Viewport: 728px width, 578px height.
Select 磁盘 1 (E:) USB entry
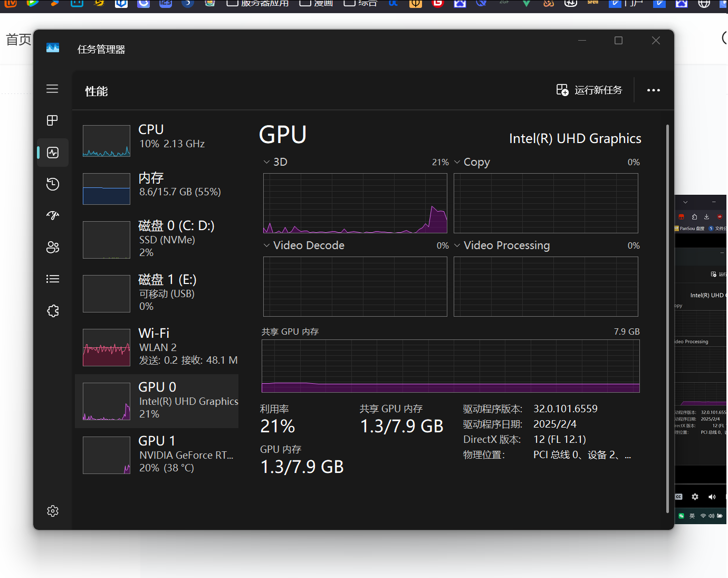(157, 293)
